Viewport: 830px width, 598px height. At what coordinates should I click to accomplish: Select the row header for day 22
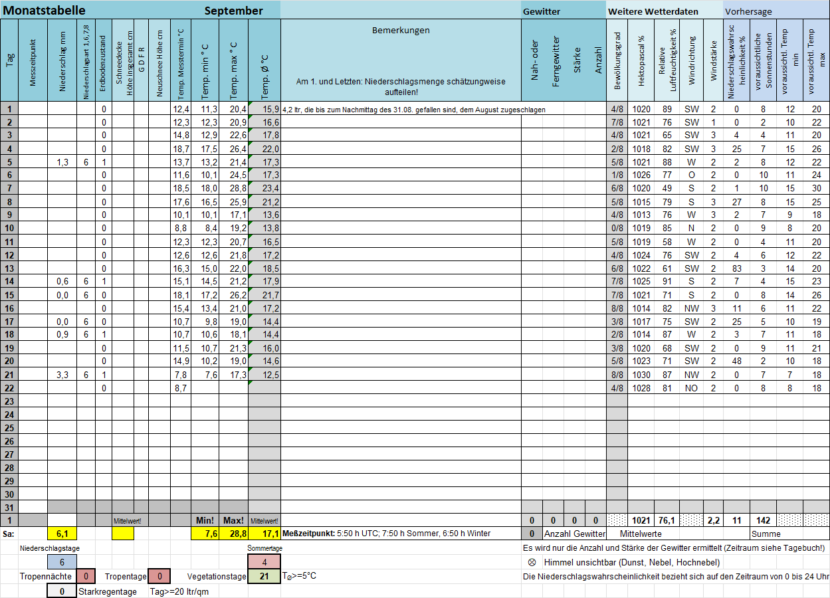9,388
